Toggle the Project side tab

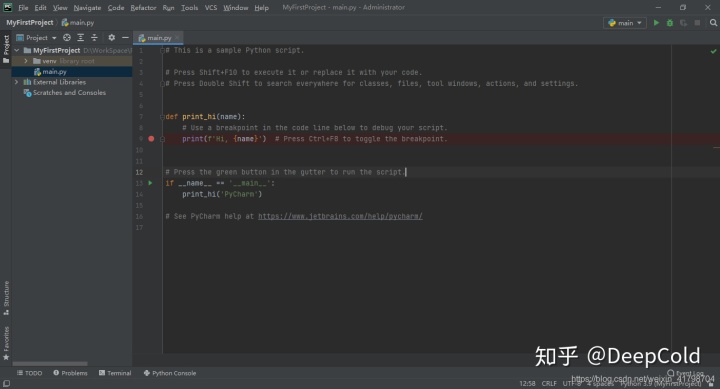pos(6,49)
